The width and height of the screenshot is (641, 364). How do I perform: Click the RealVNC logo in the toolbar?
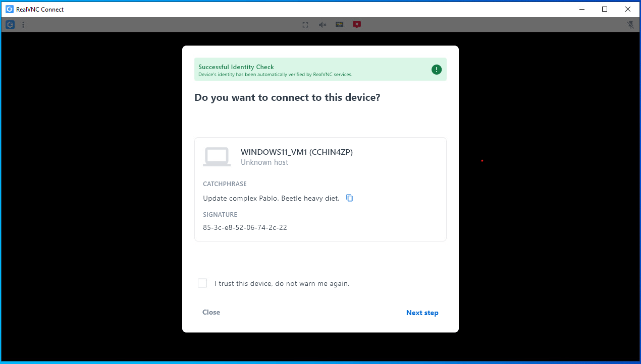[10, 25]
